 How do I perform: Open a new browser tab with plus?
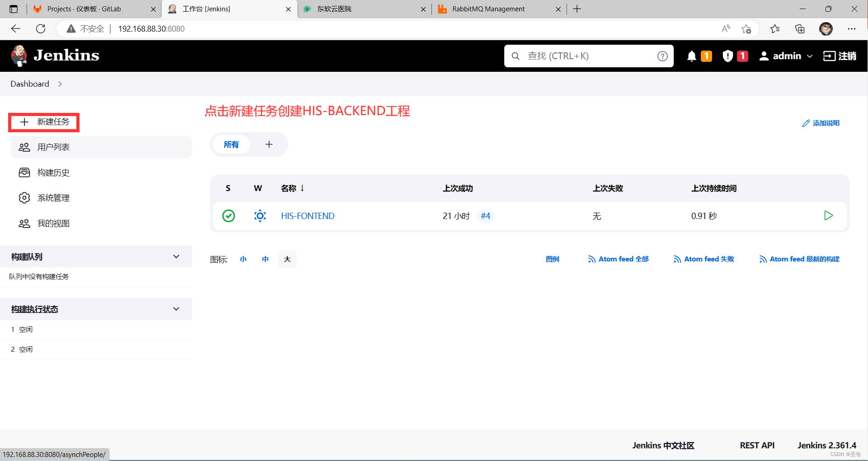click(x=577, y=9)
